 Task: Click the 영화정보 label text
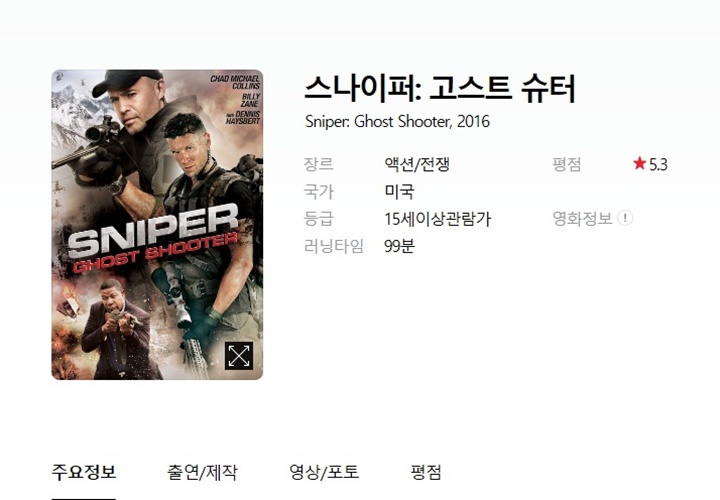tap(582, 219)
